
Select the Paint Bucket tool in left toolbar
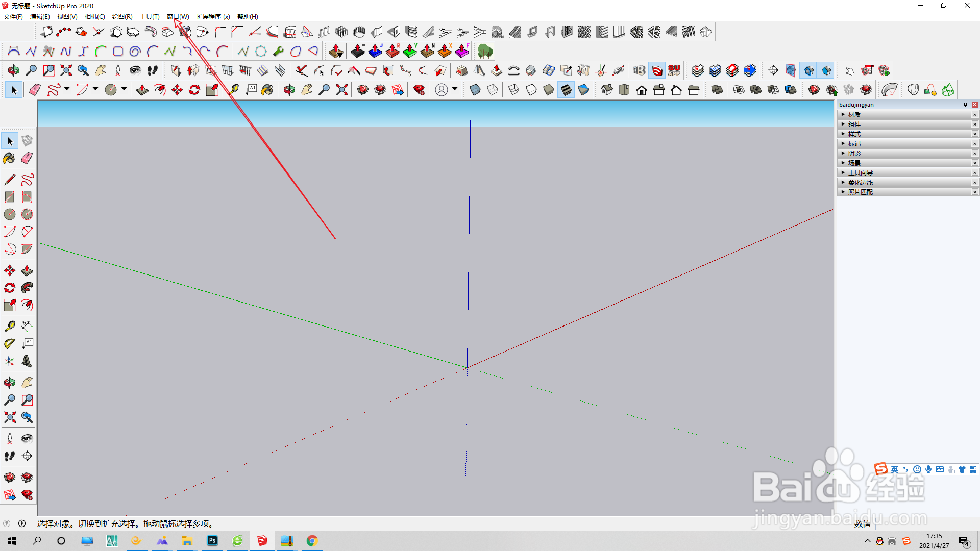click(9, 158)
